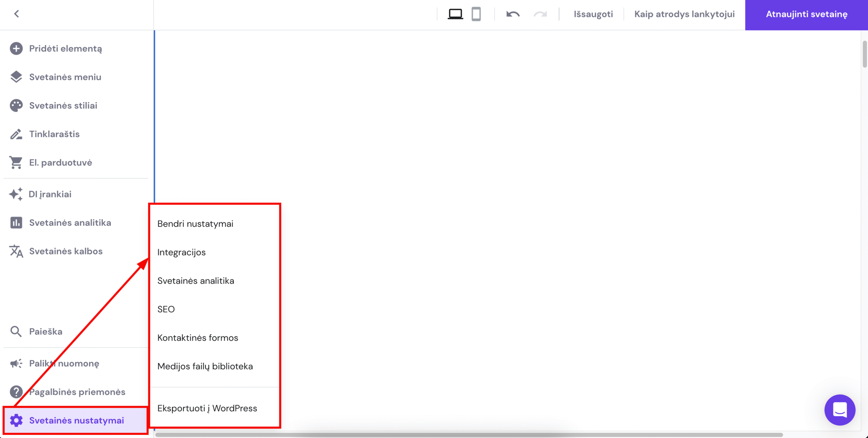The image size is (868, 438).
Task: Click the undo arrow in the toolbar
Action: [x=513, y=14]
